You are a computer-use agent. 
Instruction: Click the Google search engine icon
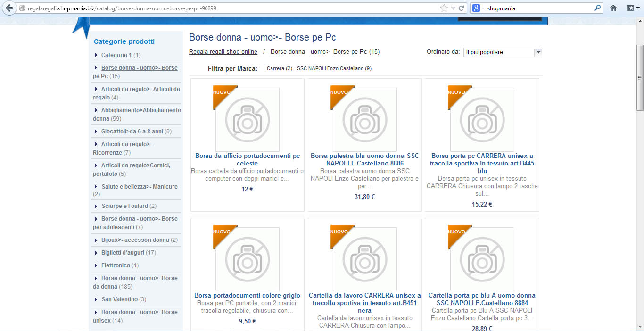pos(476,8)
